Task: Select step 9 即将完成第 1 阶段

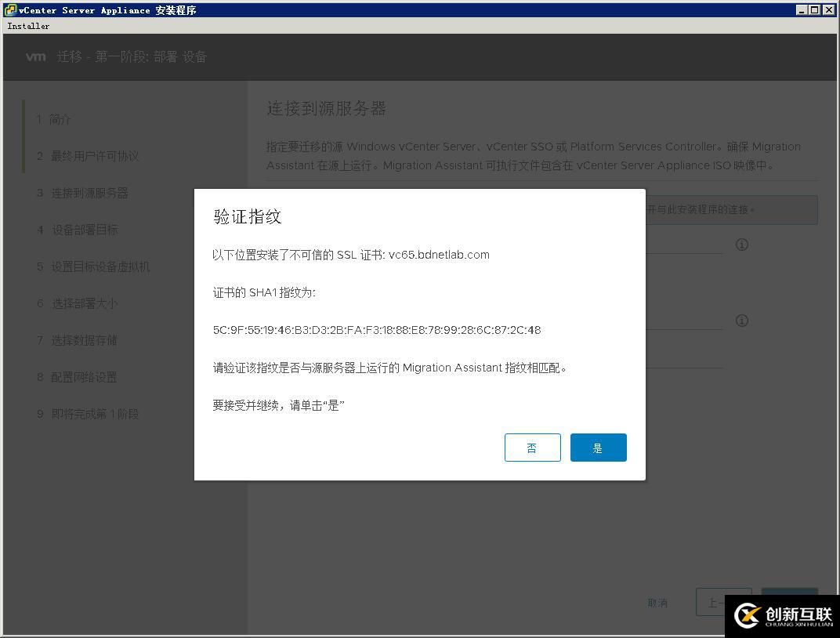Action: point(88,414)
